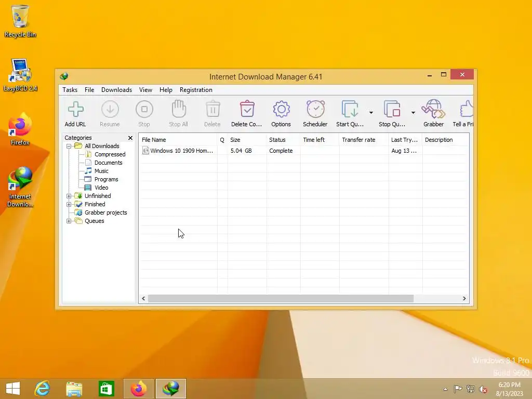Open the Downloads menu

pos(116,90)
